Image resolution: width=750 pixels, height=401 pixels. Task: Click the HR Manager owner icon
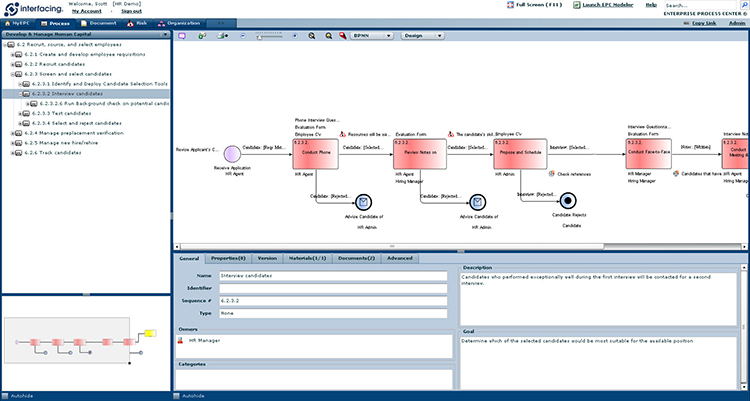180,341
